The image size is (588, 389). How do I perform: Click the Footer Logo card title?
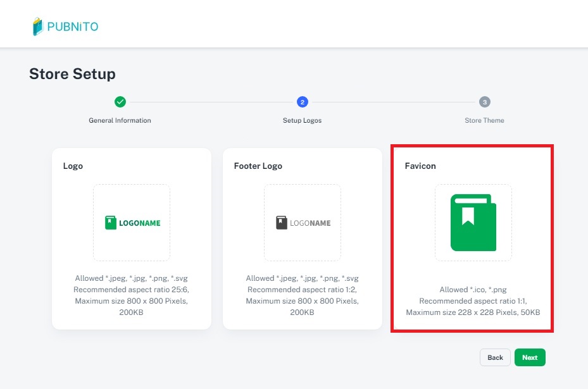click(x=258, y=166)
